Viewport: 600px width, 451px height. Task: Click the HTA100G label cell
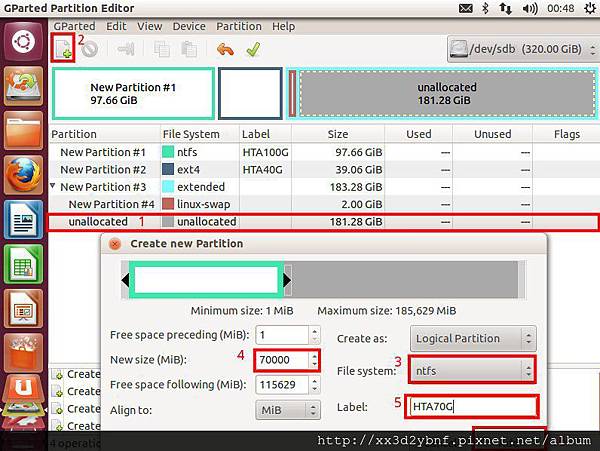coord(266,152)
